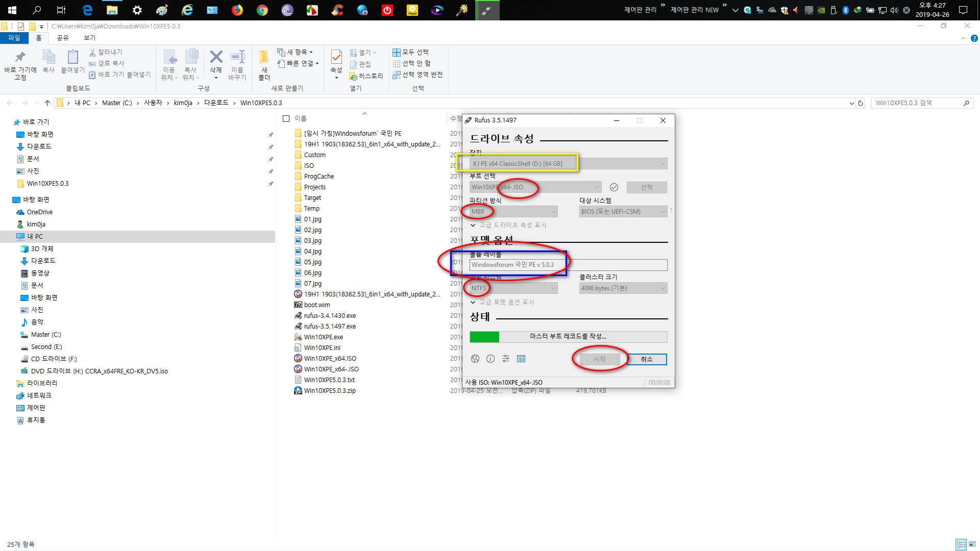The image size is (980, 551).
Task: Open Firefox from the taskbar
Action: tap(237, 10)
